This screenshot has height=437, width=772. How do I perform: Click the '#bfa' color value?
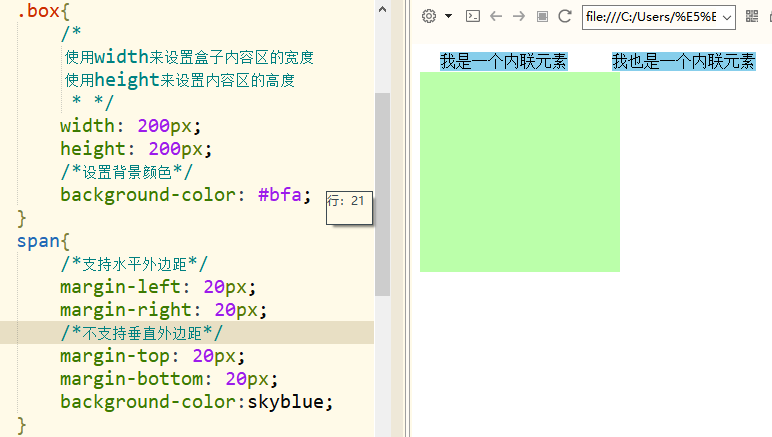click(x=279, y=195)
